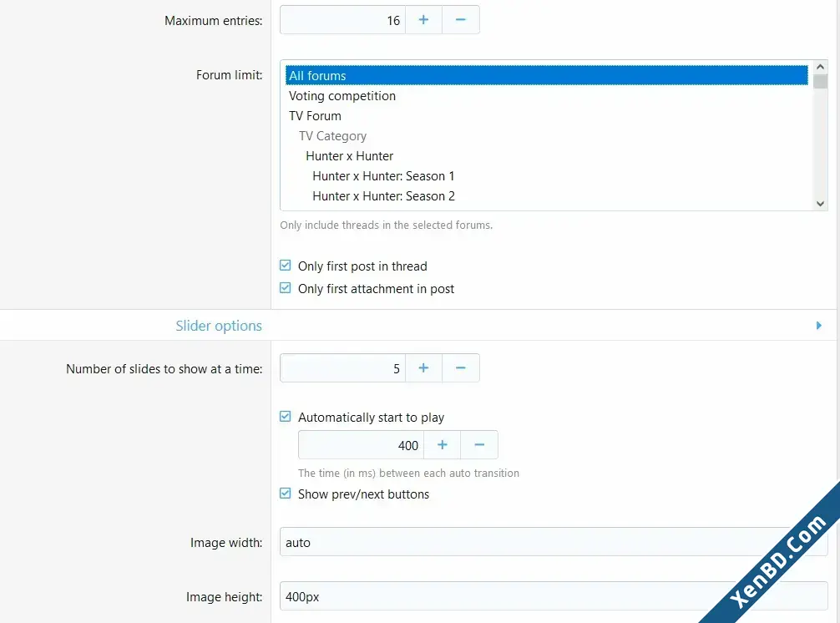Decrease number of slides to show
The image size is (840, 623).
tap(461, 368)
